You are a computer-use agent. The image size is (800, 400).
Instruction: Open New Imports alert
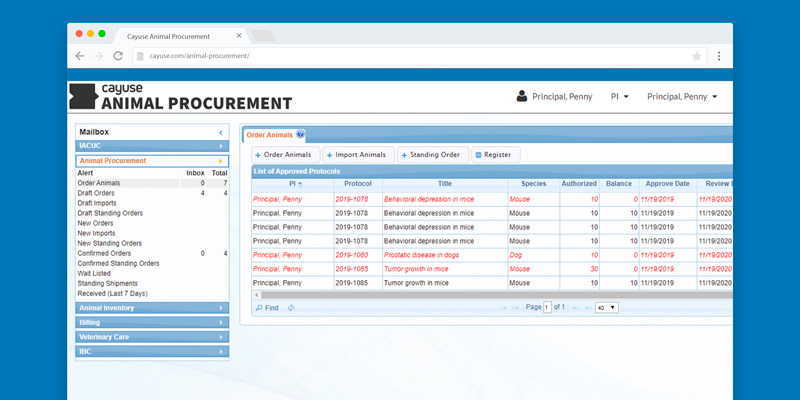click(x=96, y=233)
